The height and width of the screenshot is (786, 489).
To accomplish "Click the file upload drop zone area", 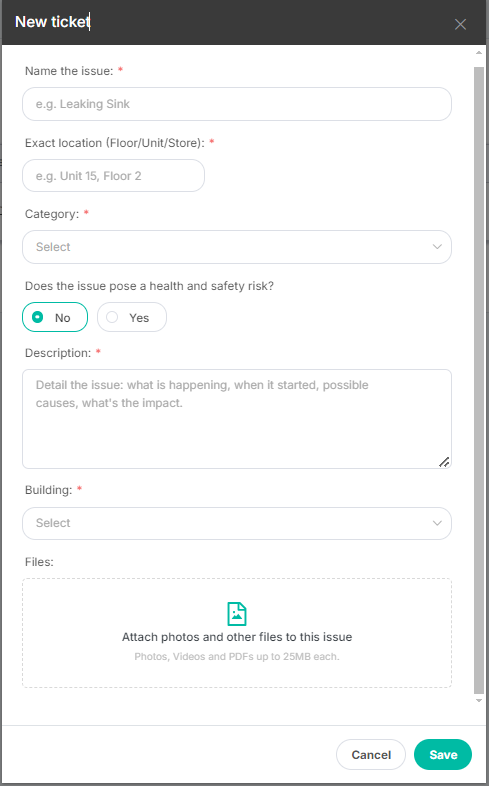I will (237, 633).
